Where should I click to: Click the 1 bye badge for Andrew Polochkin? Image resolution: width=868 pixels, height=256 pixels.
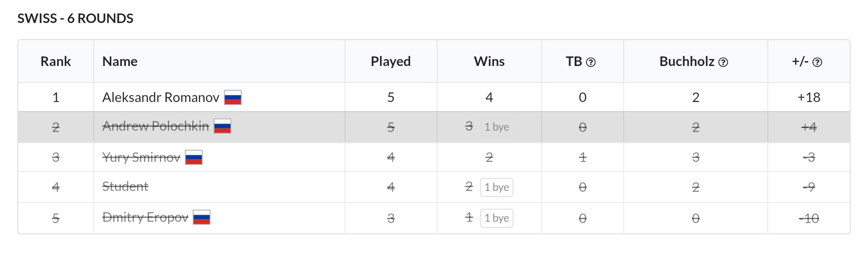point(496,127)
